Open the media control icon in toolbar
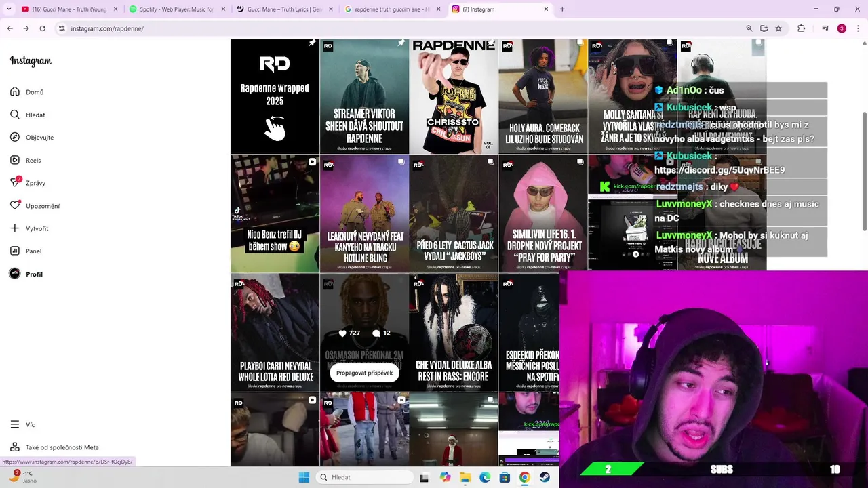 pyautogui.click(x=825, y=28)
